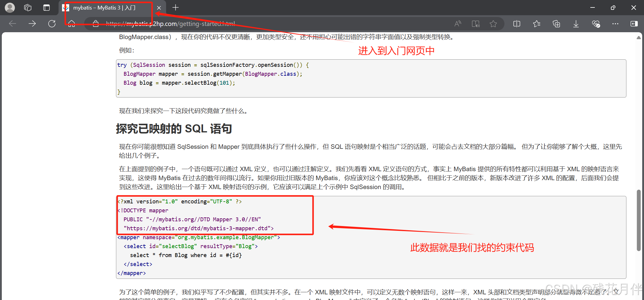Click the text 例如:
The width and height of the screenshot is (644, 300).
pyautogui.click(x=127, y=50)
